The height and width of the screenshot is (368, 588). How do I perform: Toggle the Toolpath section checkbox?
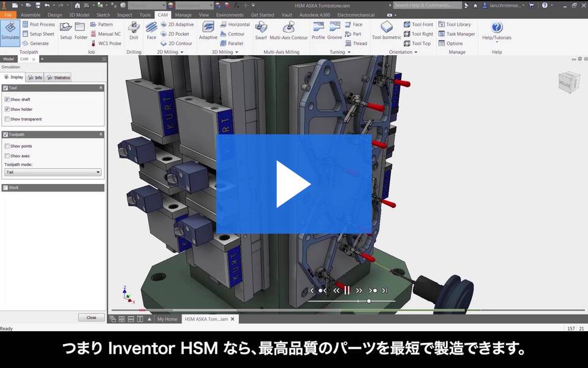tap(6, 134)
